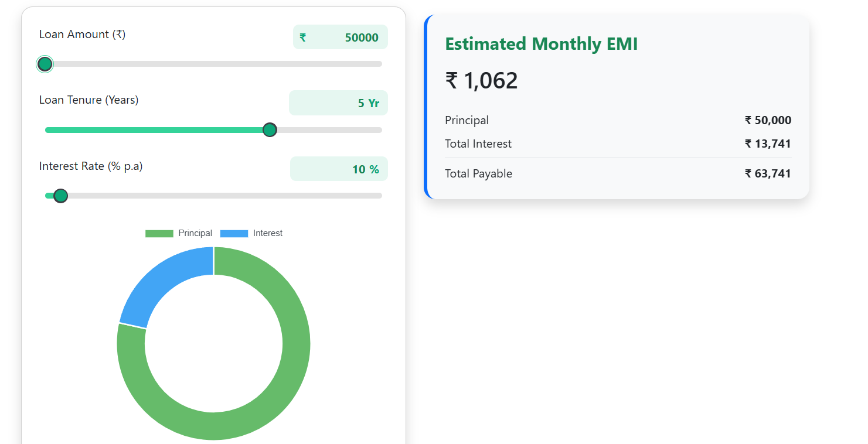Click the 'Loan Amount (₹)' label

83,35
